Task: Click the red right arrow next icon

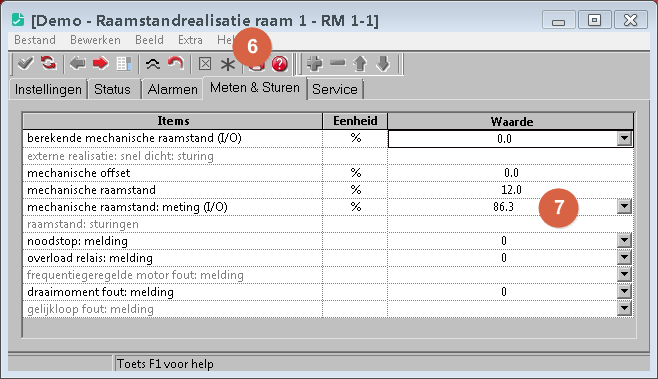Action: 101,64
